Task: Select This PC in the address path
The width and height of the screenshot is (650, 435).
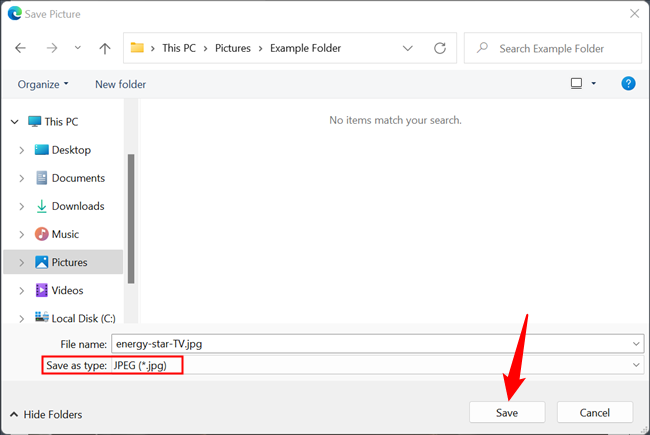Action: [x=179, y=48]
